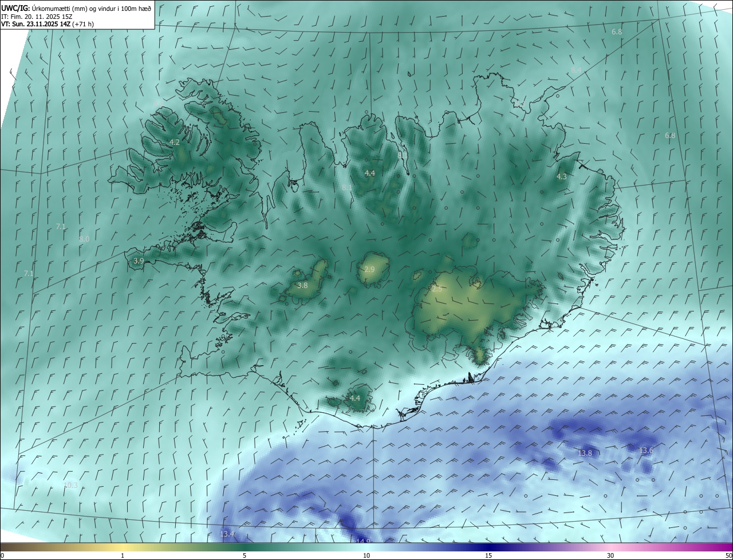Click the 3.9 value on the western peninsula
The width and height of the screenshot is (733, 560).
tap(139, 261)
